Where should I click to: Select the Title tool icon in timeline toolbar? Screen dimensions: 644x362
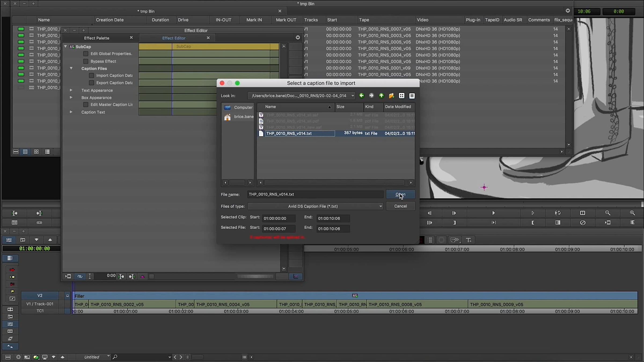(469, 240)
